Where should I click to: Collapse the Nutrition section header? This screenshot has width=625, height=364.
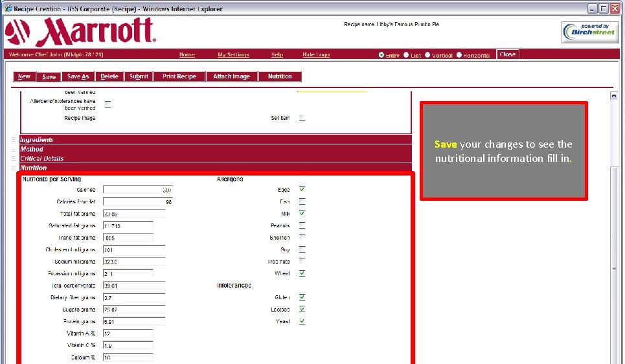click(x=215, y=168)
